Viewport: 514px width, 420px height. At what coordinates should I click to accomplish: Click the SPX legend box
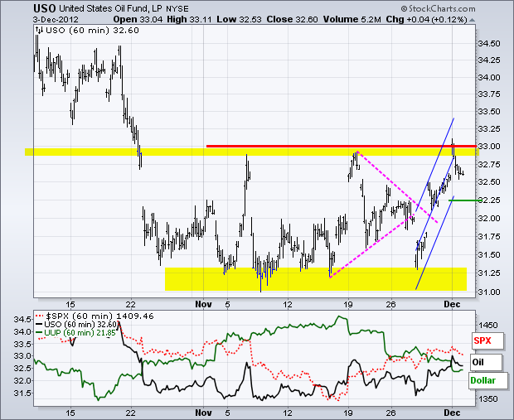click(487, 340)
